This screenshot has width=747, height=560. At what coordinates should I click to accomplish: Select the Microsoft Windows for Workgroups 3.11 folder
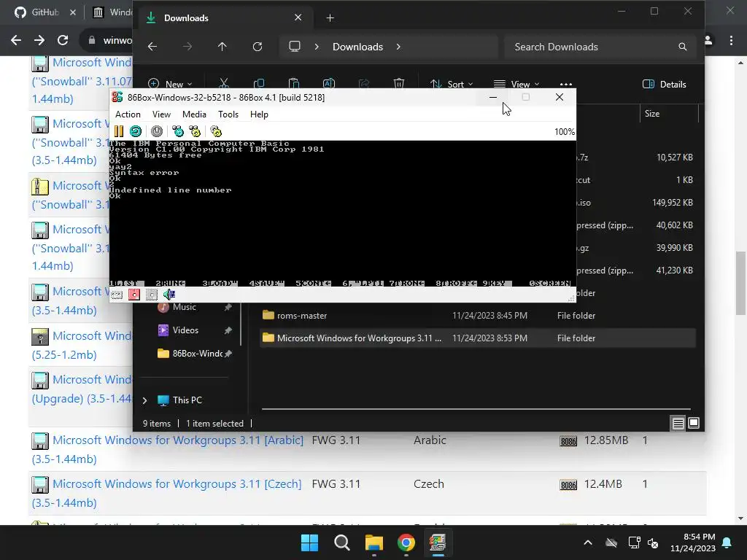click(478, 338)
